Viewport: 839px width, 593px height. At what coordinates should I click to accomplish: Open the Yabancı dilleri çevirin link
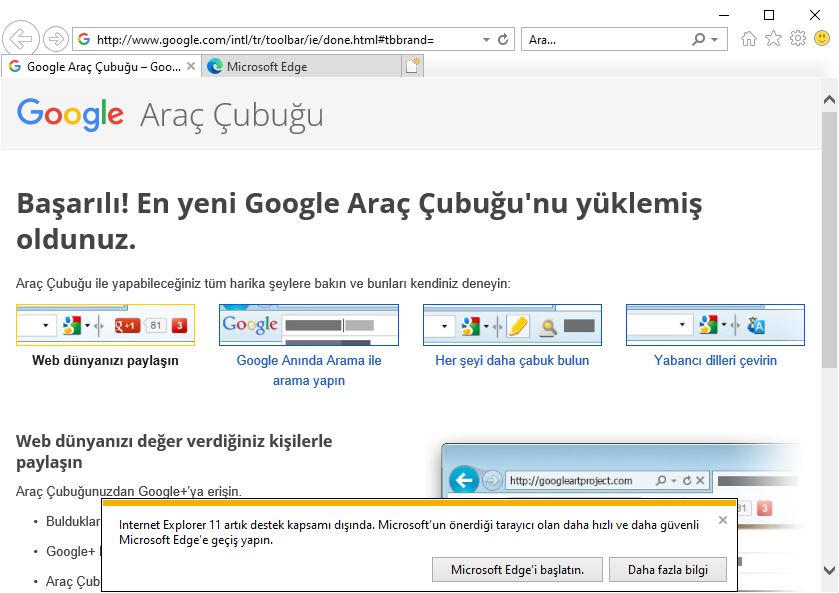tap(715, 360)
